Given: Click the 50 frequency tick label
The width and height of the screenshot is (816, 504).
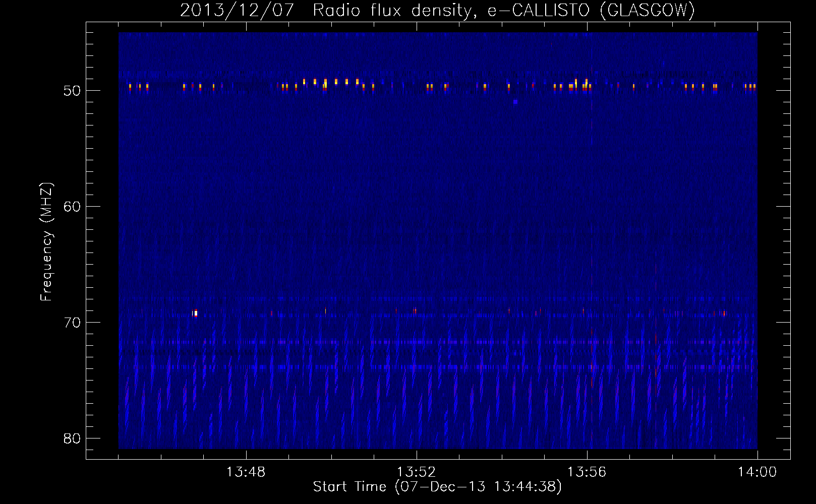Looking at the screenshot, I should (x=72, y=91).
